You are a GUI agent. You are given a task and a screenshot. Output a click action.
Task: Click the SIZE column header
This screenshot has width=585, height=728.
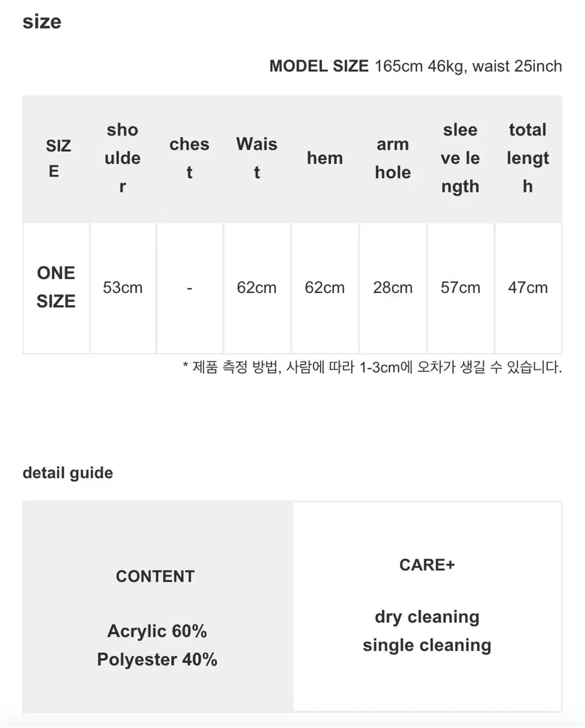pyautogui.click(x=56, y=158)
